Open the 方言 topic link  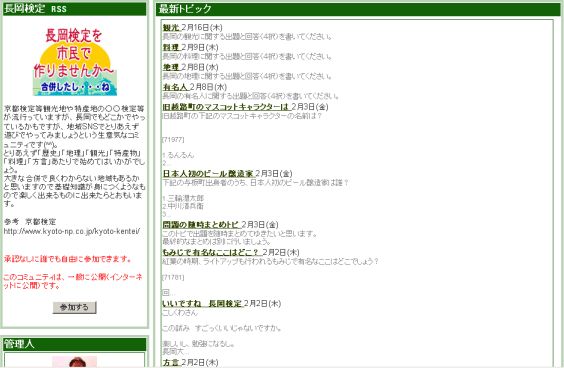point(171,363)
